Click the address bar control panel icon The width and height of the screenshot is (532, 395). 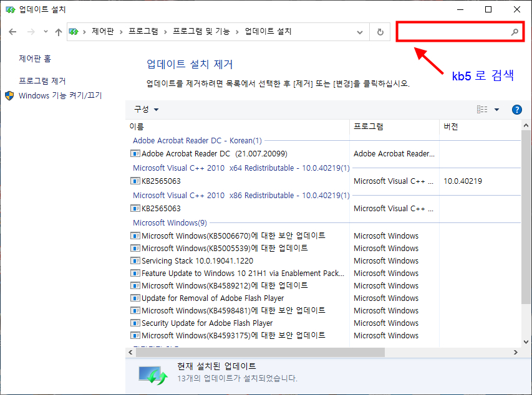click(74, 32)
